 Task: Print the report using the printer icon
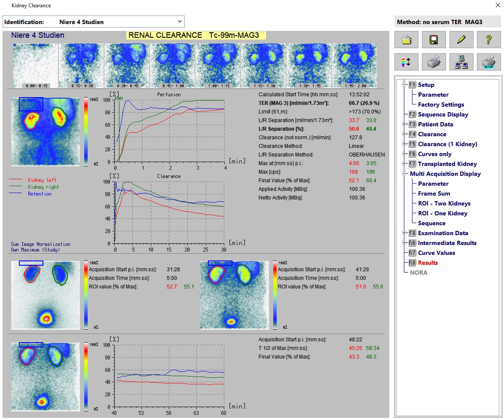(434, 62)
